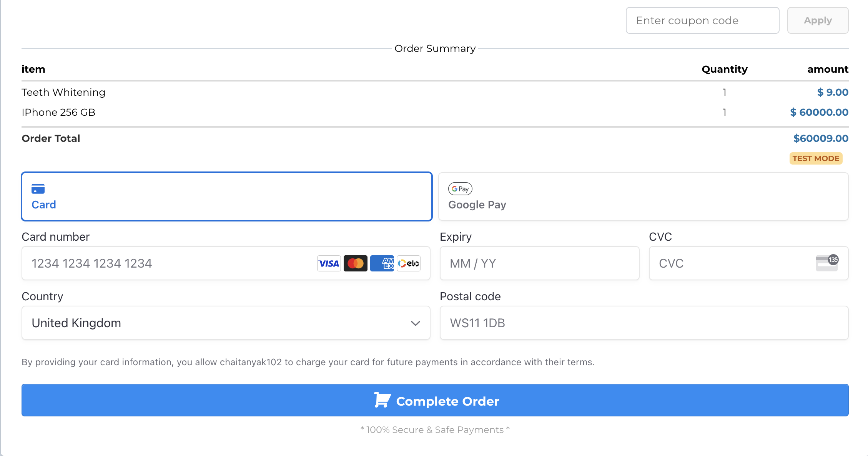The width and height of the screenshot is (868, 456).
Task: Focus the coupon code field
Action: point(702,20)
